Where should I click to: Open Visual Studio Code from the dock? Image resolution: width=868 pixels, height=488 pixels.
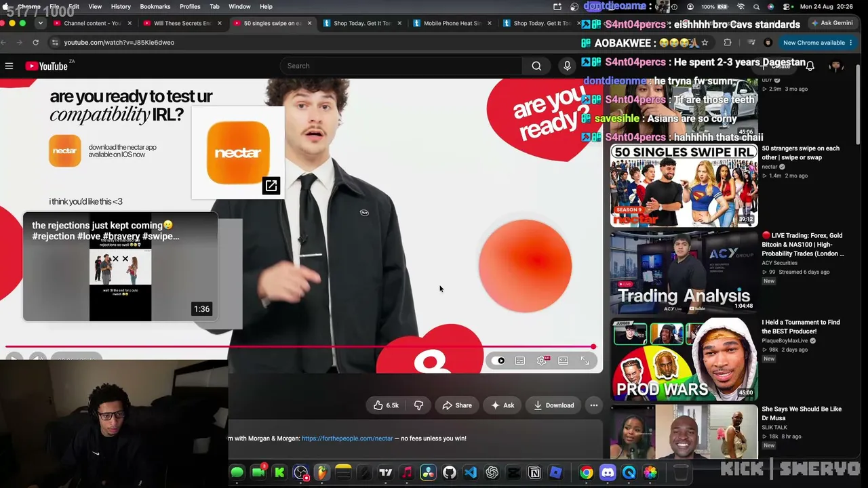tap(471, 472)
